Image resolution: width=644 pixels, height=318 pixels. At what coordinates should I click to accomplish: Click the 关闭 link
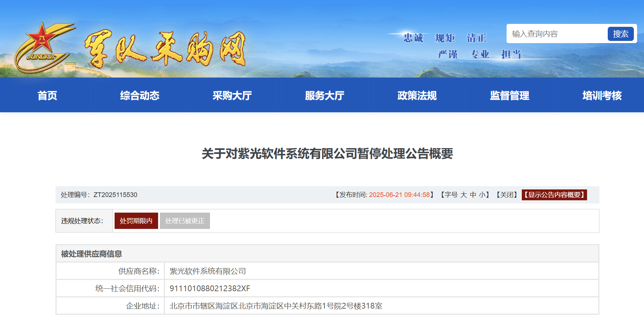[x=507, y=195]
